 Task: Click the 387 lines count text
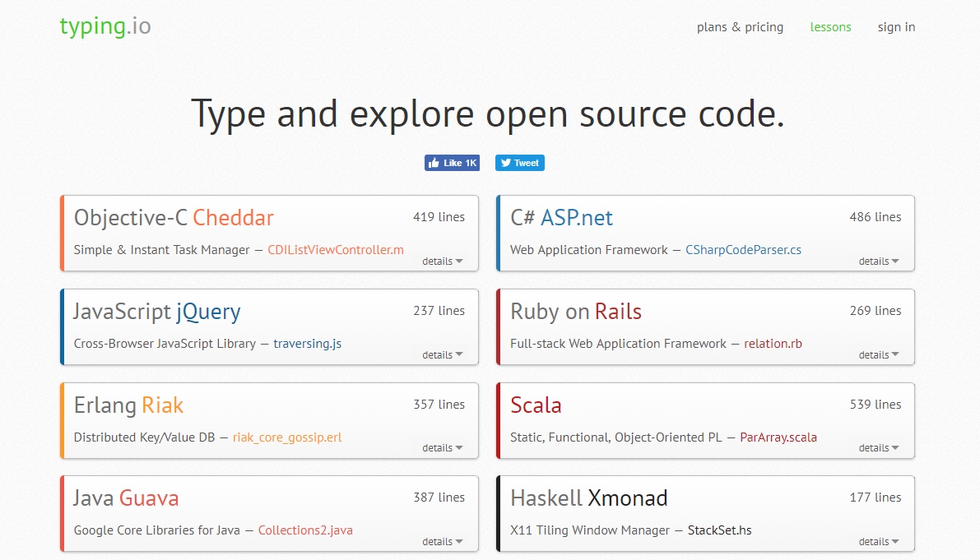pyautogui.click(x=439, y=497)
